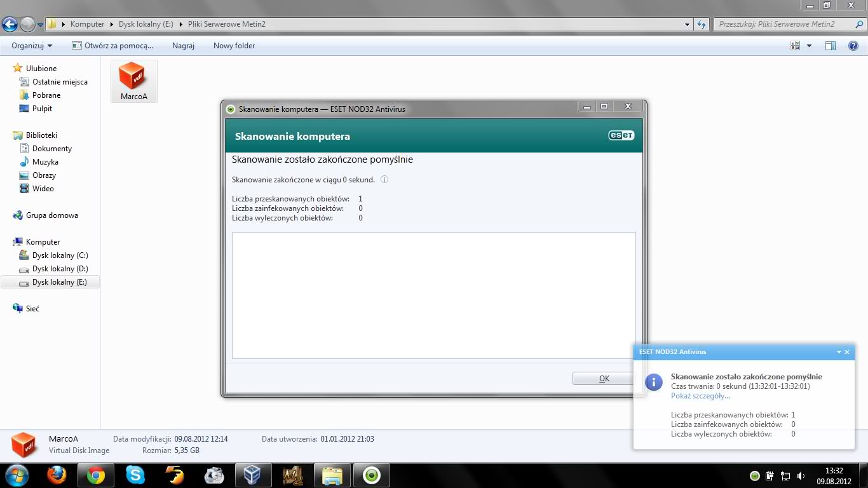Go back with the Explorer back arrow
Viewport: 868px width, 488px height.
pos(10,25)
